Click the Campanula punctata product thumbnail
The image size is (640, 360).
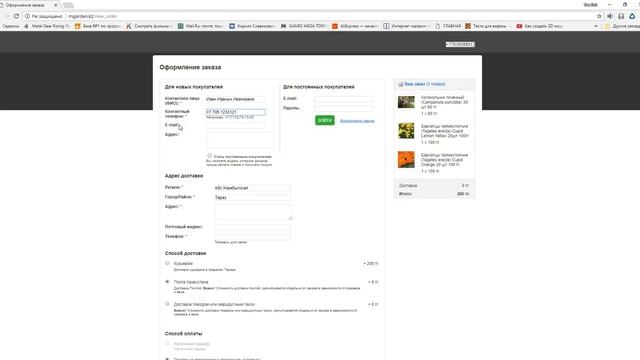(x=406, y=102)
